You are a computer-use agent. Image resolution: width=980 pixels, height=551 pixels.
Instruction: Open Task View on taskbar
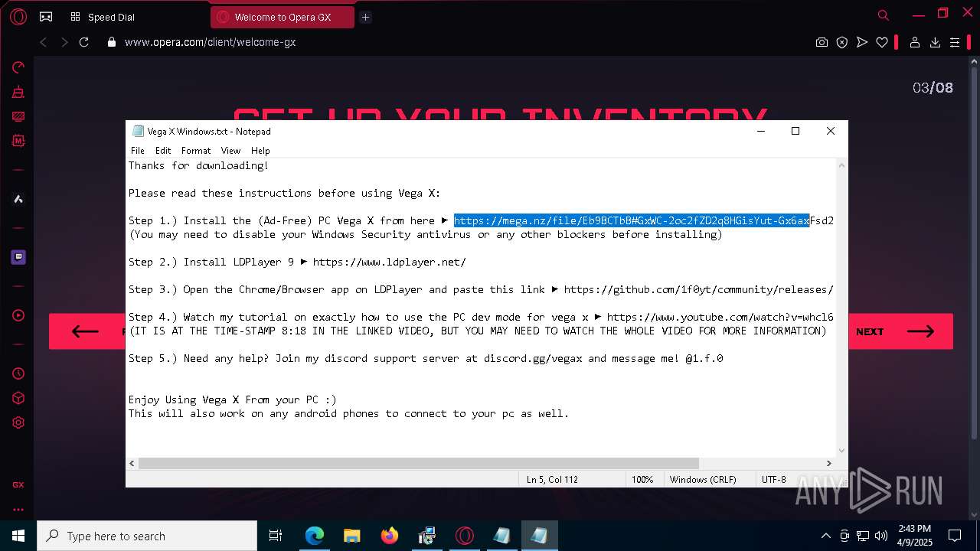point(276,536)
